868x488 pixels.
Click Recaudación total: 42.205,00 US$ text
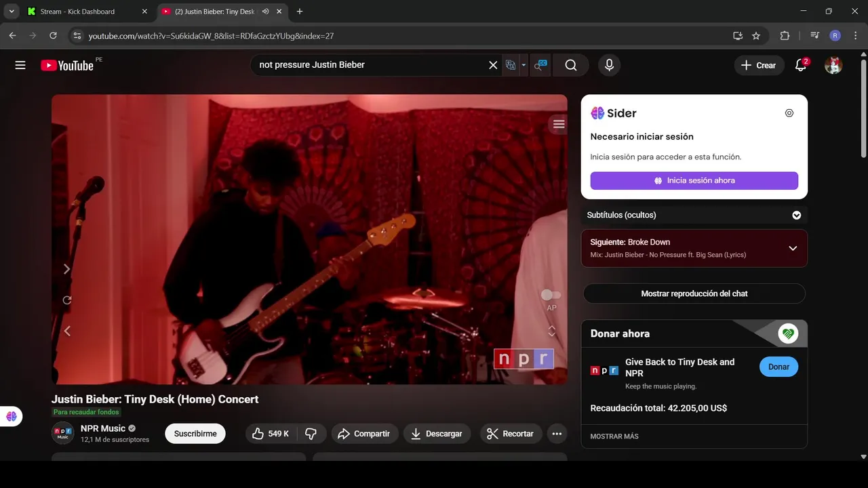(x=658, y=408)
